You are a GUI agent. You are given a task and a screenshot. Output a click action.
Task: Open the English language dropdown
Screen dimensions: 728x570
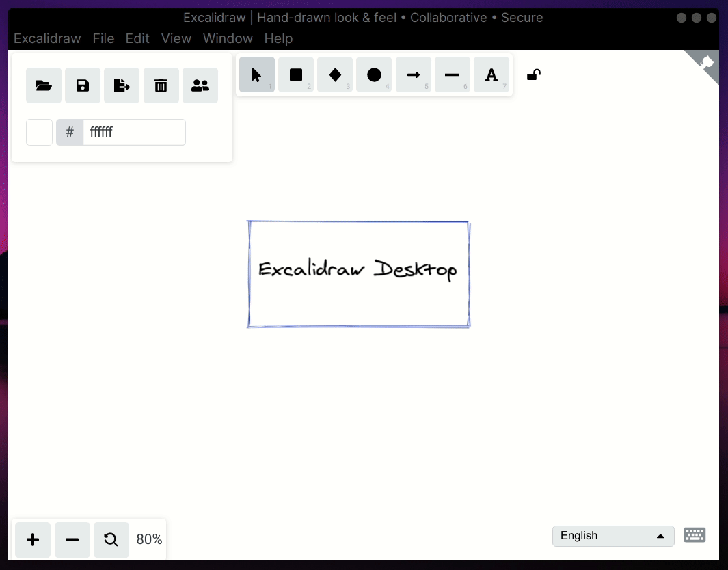point(612,536)
